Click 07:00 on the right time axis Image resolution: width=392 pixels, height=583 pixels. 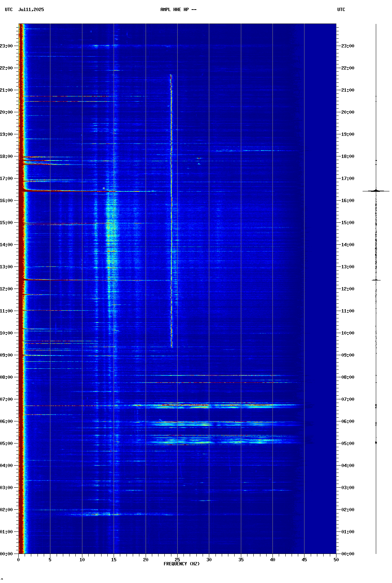(x=348, y=399)
